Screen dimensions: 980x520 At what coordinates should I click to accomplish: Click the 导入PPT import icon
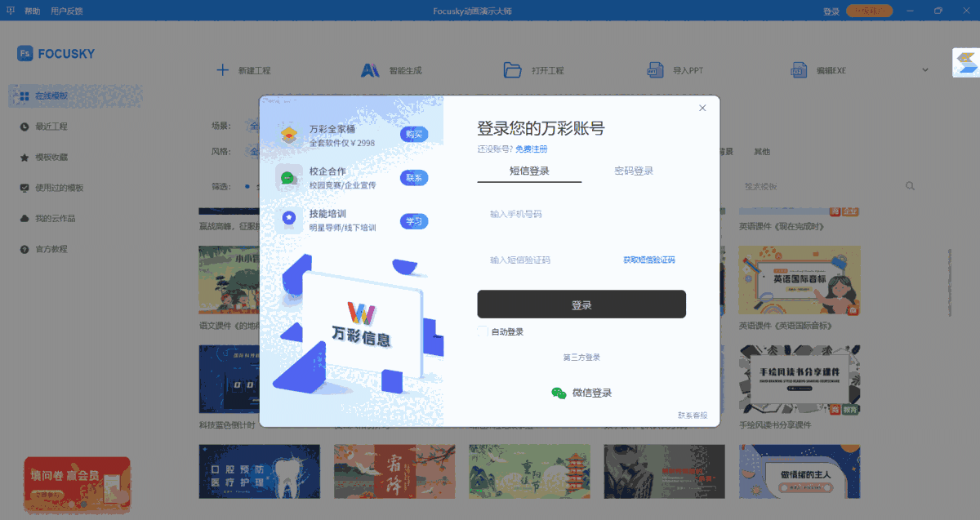click(654, 70)
